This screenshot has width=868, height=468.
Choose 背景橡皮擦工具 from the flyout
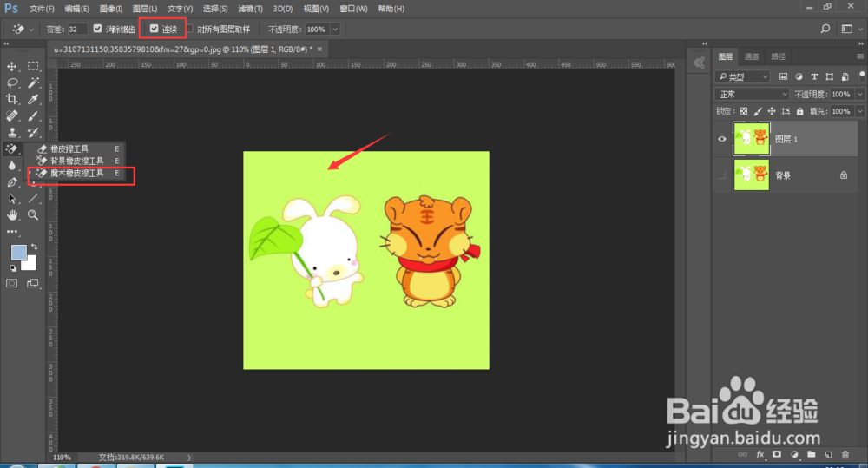[x=76, y=161]
